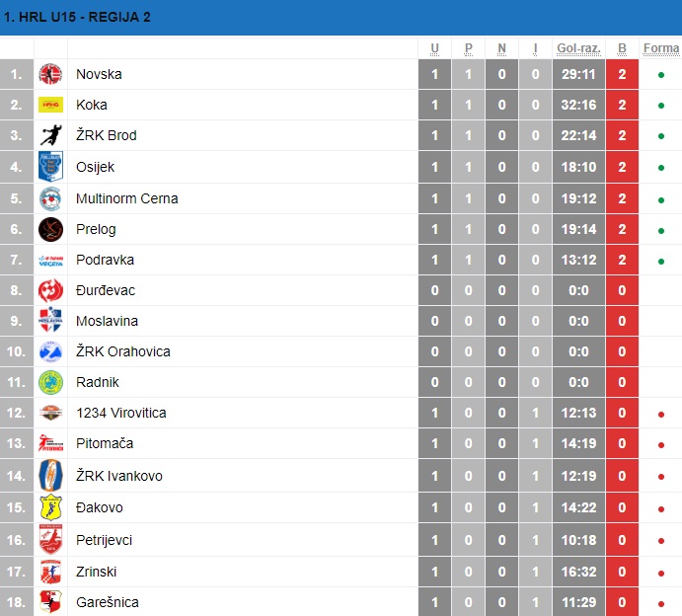Click the dark Prelog team logo
Viewport: 682px width, 616px height.
[50, 229]
